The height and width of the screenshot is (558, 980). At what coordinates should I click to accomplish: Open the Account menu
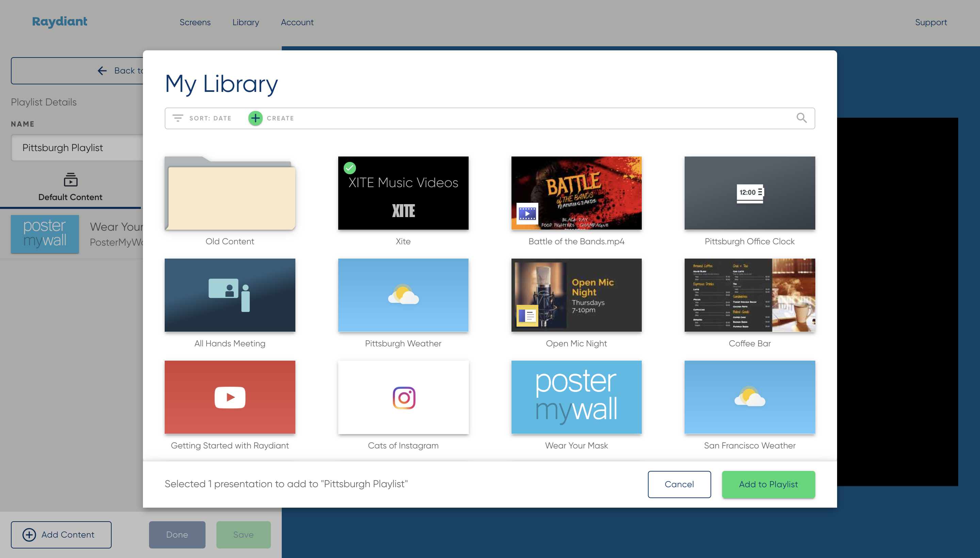297,22
